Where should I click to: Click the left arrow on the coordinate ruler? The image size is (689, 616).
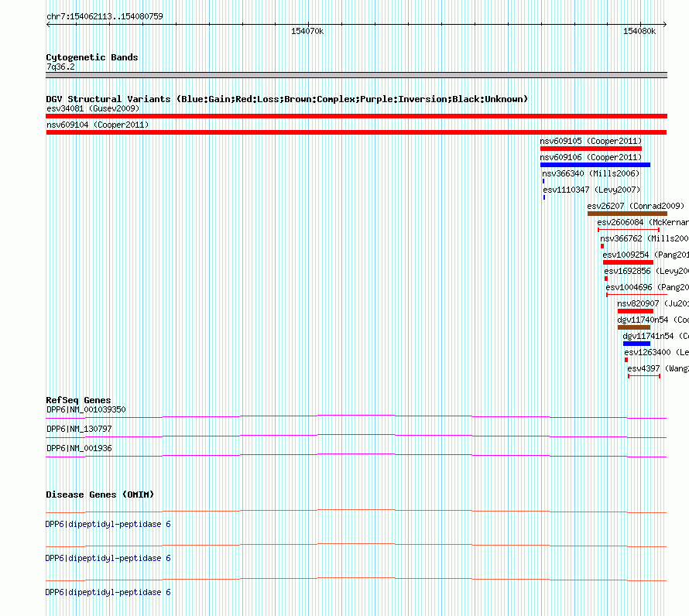[x=48, y=24]
